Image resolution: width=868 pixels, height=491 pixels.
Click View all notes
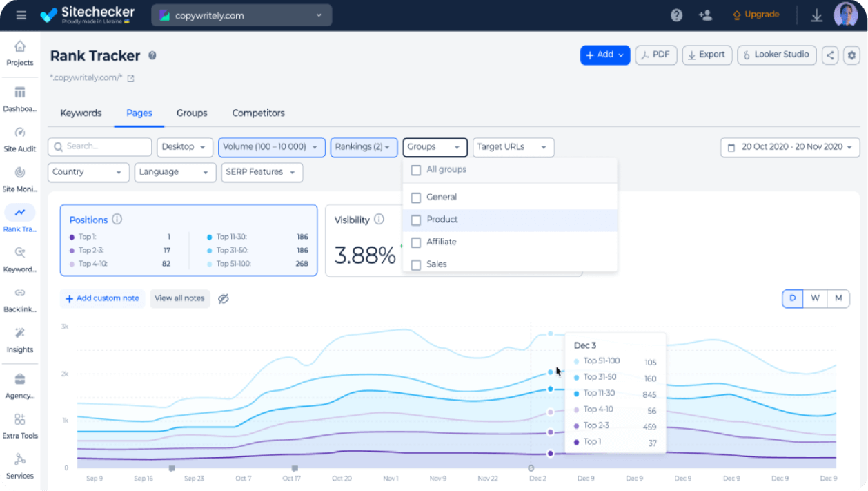pos(179,298)
